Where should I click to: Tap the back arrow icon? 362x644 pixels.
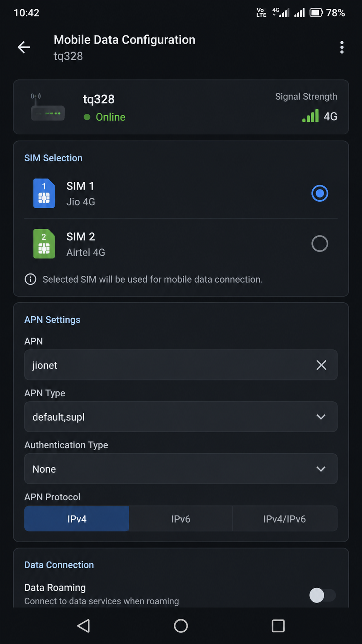(24, 47)
